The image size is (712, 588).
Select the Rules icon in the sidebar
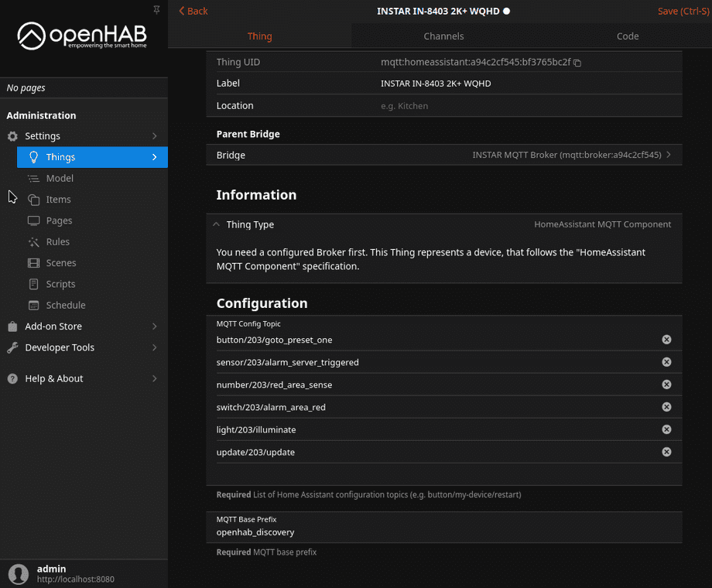(33, 241)
